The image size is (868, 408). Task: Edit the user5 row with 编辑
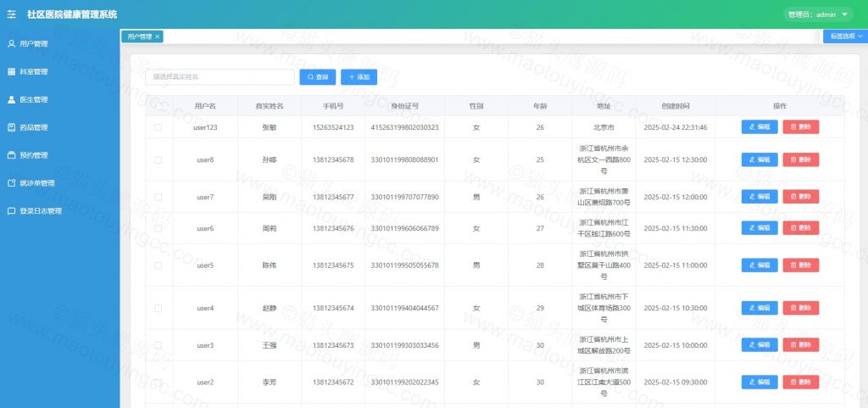[759, 265]
